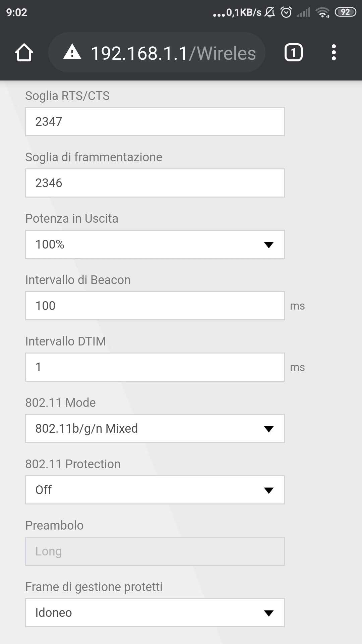Tap the alarm clock status icon
The image size is (362, 644).
coord(286,12)
